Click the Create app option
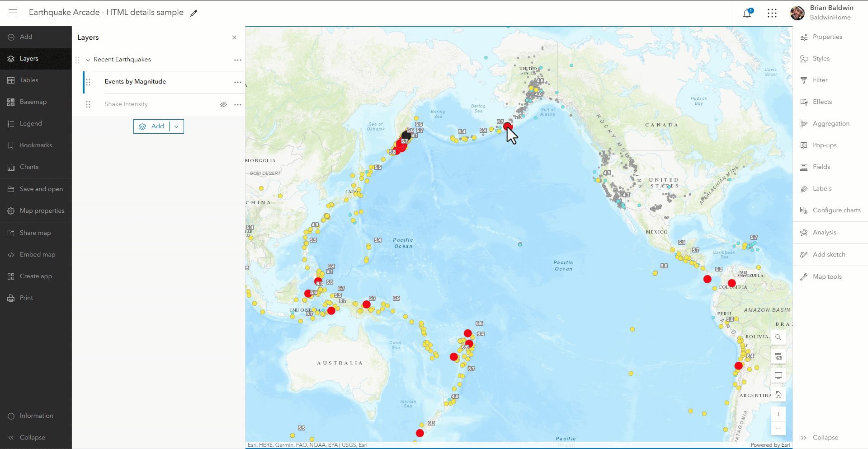 (x=36, y=276)
